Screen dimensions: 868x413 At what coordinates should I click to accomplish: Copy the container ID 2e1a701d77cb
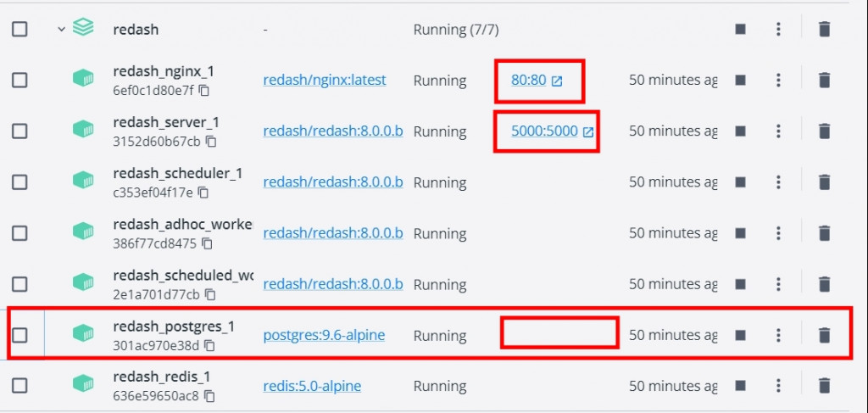(210, 294)
